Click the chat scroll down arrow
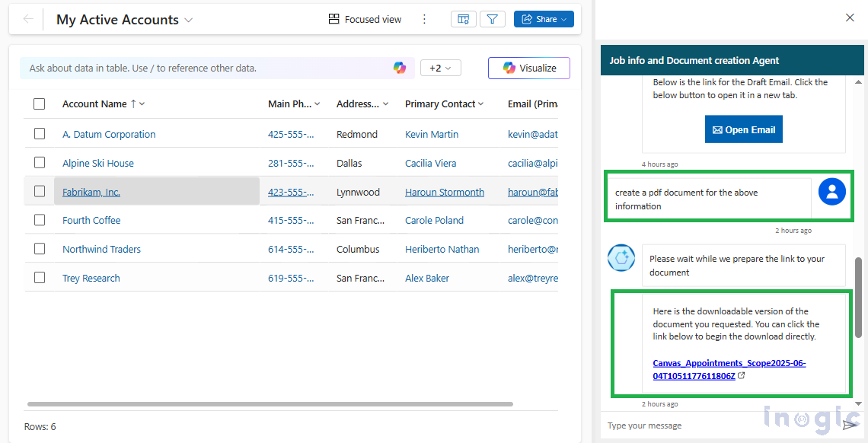Screen dimensions: 868x443 point(858,403)
